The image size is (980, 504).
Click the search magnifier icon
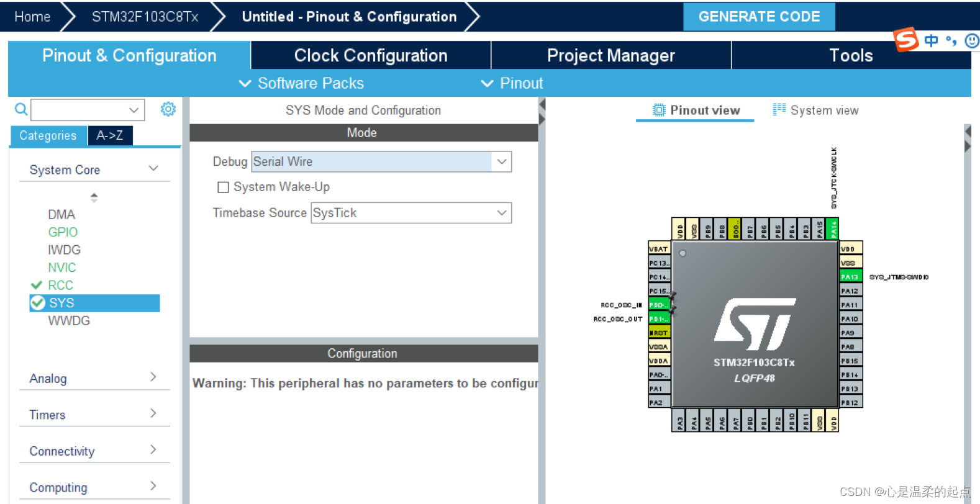point(20,109)
